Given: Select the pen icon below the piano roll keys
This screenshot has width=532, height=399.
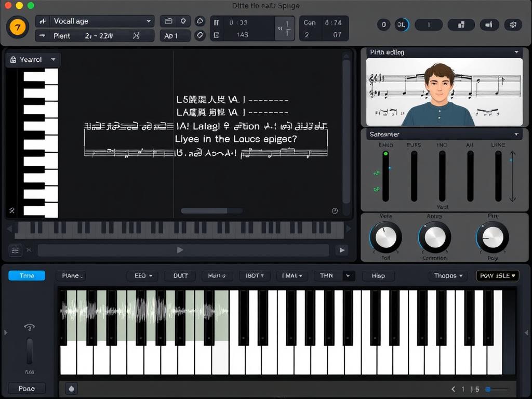Looking at the screenshot, I should [x=11, y=210].
